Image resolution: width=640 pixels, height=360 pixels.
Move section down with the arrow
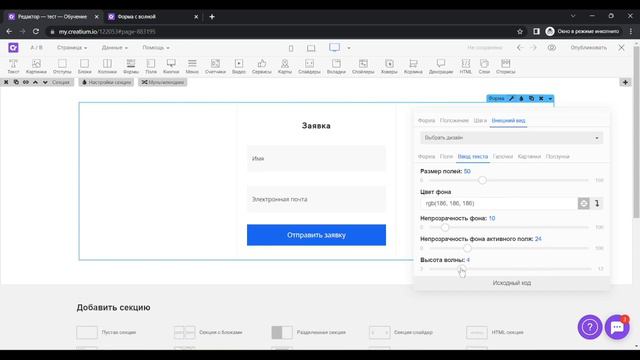(45, 82)
